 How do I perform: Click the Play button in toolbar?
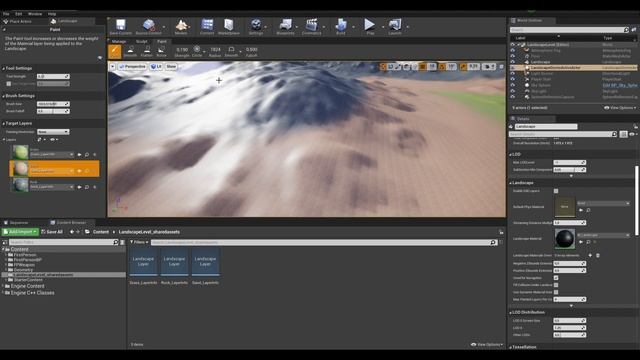click(370, 27)
